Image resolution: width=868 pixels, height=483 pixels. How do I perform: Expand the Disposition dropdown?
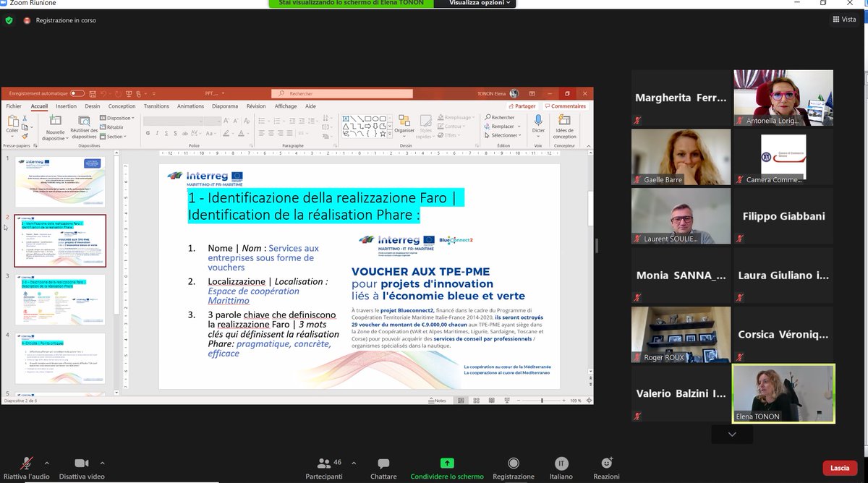(x=118, y=117)
